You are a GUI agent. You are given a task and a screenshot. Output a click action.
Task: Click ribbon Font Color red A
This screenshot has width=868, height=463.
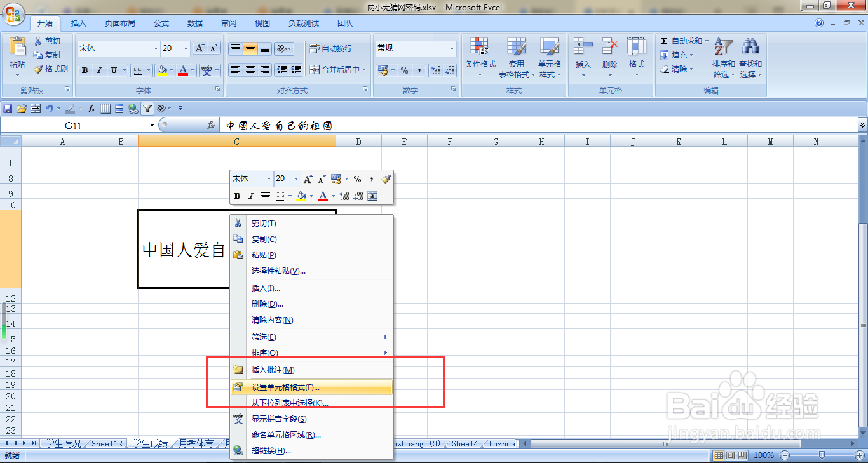pyautogui.click(x=183, y=70)
